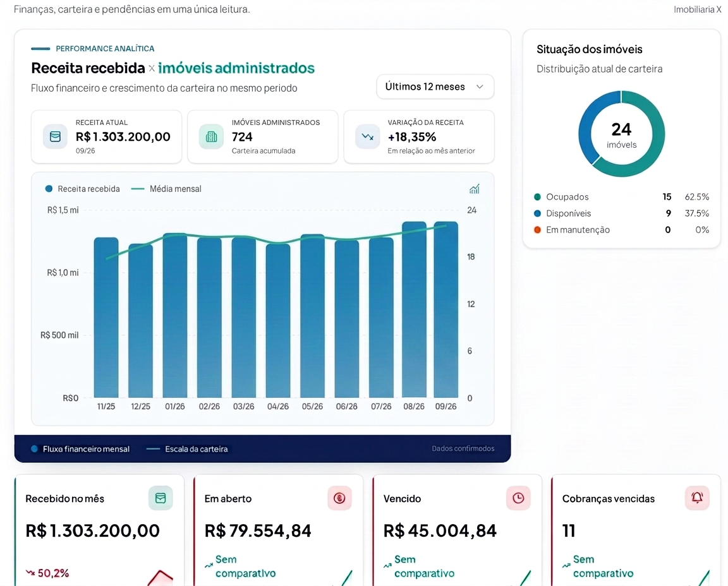Screen dimensions: 728x586
Task: Click the bell icon in Cobranças vencidas card
Action: pos(697,498)
